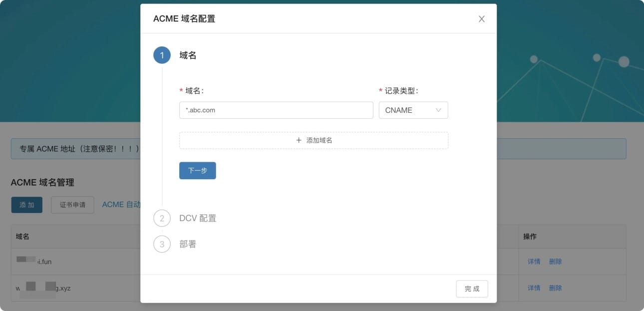Click the 专属 ACME 地址 banner
This screenshot has height=311, width=644.
[x=75, y=149]
